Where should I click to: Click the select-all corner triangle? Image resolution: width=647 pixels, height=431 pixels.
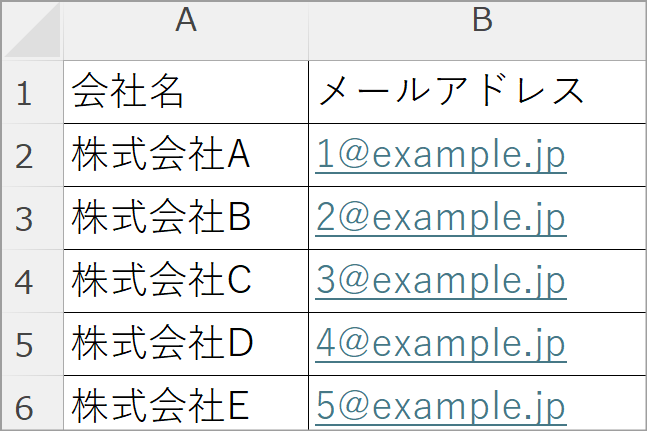click(x=32, y=31)
